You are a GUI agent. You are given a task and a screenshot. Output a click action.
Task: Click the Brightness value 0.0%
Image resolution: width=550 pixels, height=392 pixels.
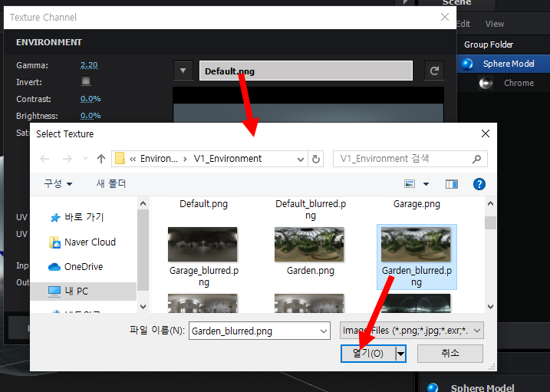[91, 115]
